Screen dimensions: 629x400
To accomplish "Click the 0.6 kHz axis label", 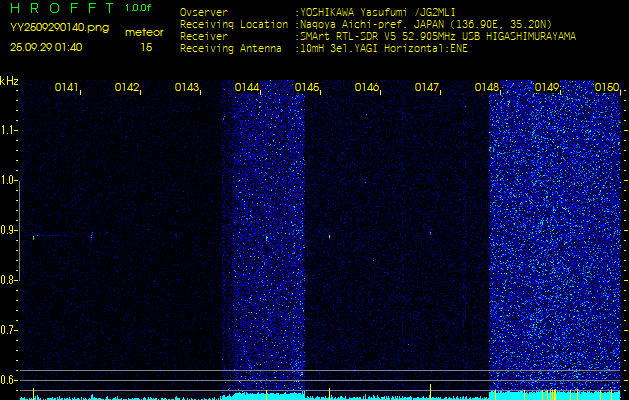I will 8,380.
